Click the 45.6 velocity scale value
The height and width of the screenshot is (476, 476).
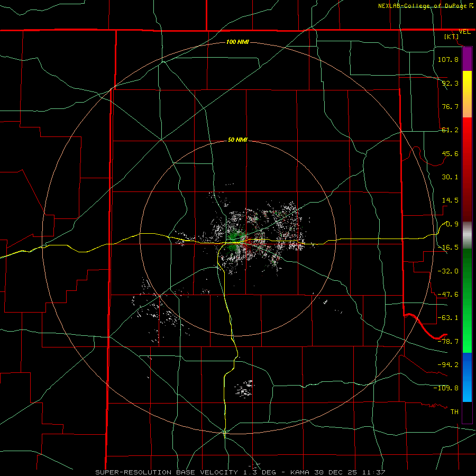450,153
